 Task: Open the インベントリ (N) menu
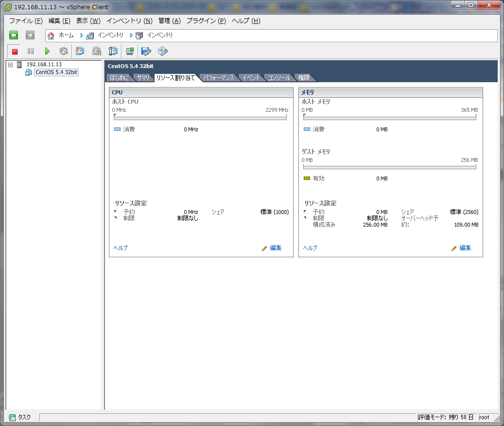tap(129, 21)
